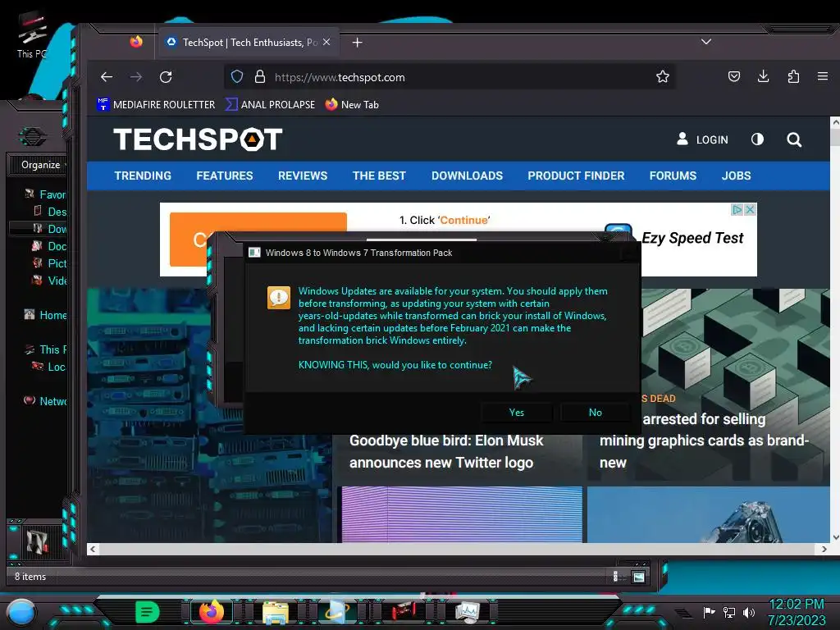Open a new browser tab

coord(358,43)
